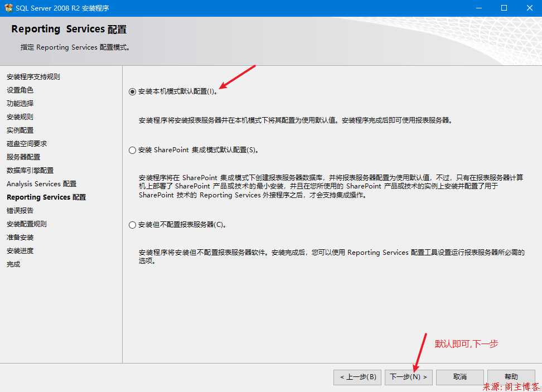Click the 磁盘空间要求 step in the sidebar
The width and height of the screenshot is (542, 392).
click(x=27, y=144)
